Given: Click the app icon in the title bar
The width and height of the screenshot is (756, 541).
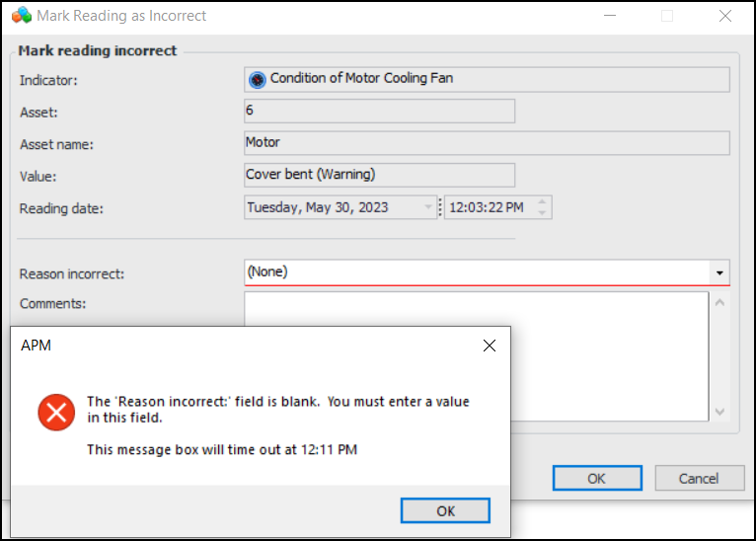Looking at the screenshot, I should tap(21, 16).
